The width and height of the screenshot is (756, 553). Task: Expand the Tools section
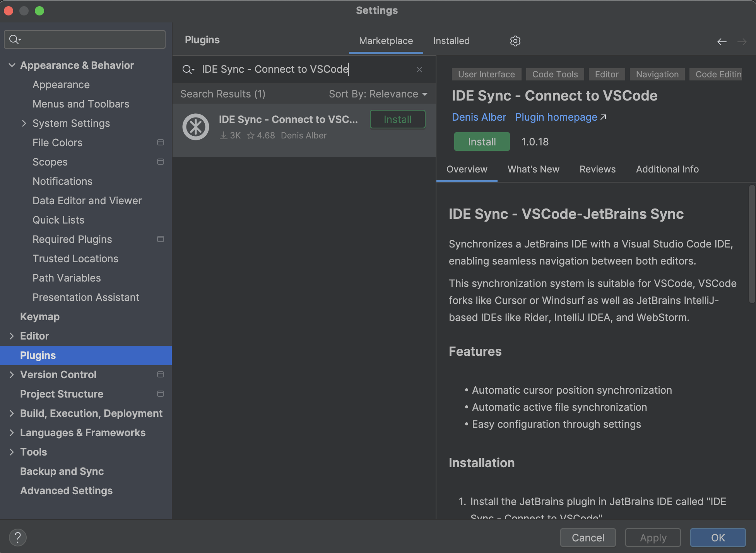point(12,452)
